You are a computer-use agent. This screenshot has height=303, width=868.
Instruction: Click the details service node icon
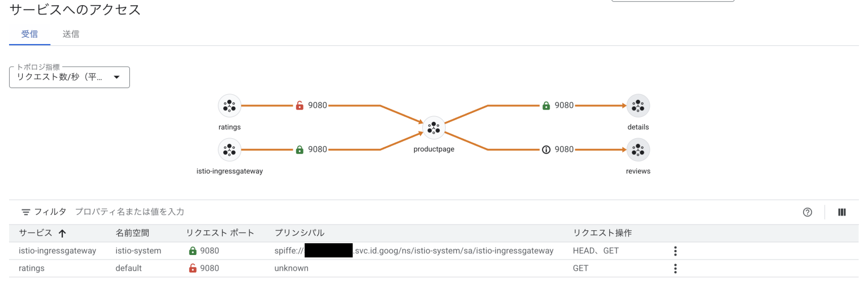point(638,106)
